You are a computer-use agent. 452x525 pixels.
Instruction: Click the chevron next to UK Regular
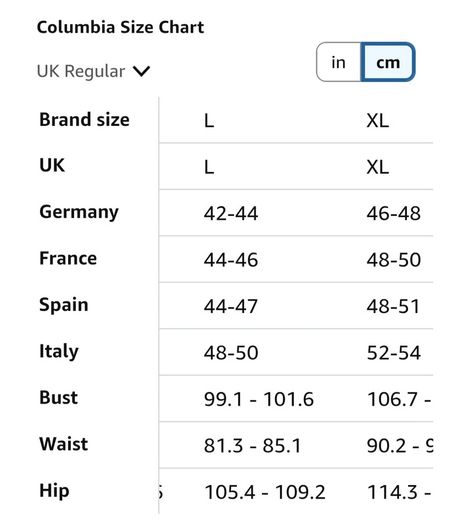(141, 71)
